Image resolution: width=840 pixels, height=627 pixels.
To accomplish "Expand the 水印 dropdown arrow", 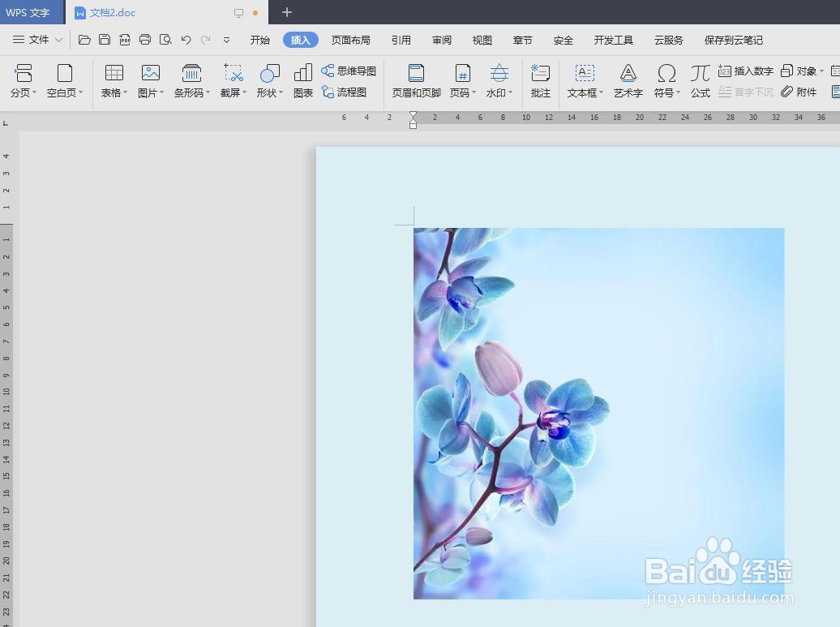I will (x=511, y=92).
